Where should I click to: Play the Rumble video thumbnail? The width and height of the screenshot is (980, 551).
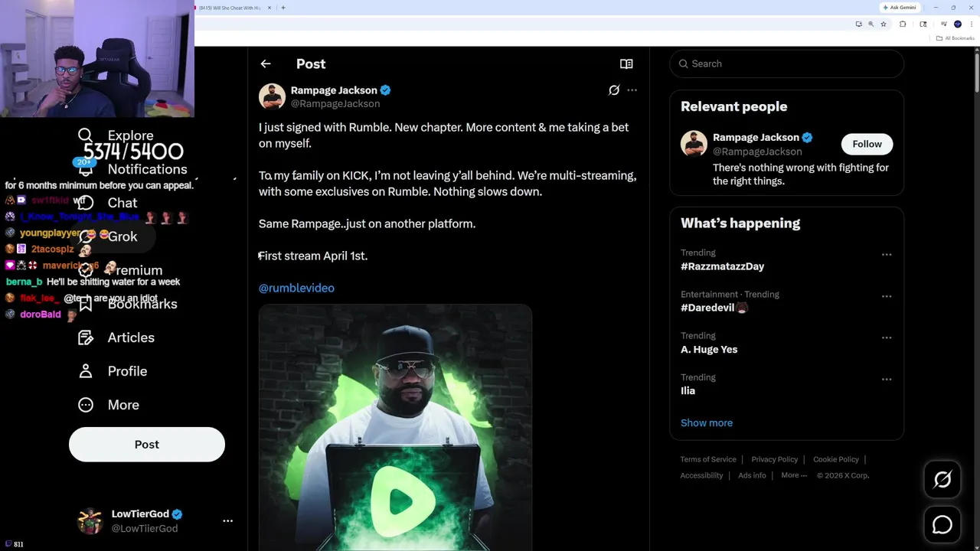pyautogui.click(x=395, y=427)
